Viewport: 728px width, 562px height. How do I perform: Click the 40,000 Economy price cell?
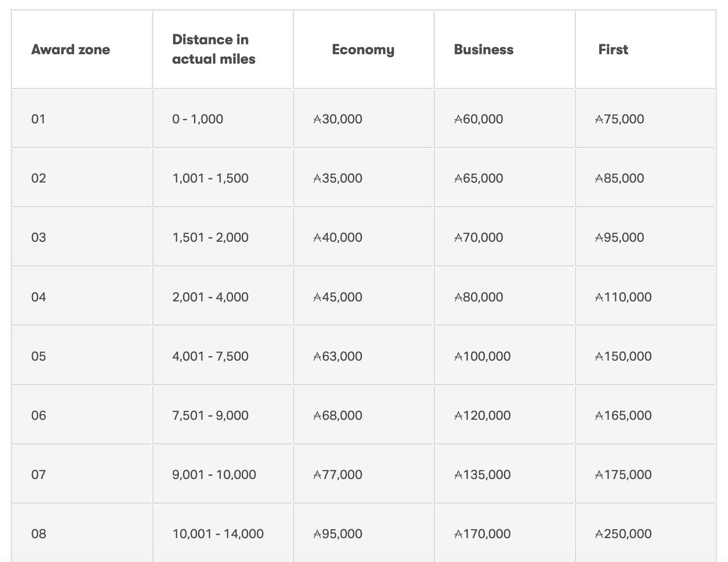click(338, 237)
